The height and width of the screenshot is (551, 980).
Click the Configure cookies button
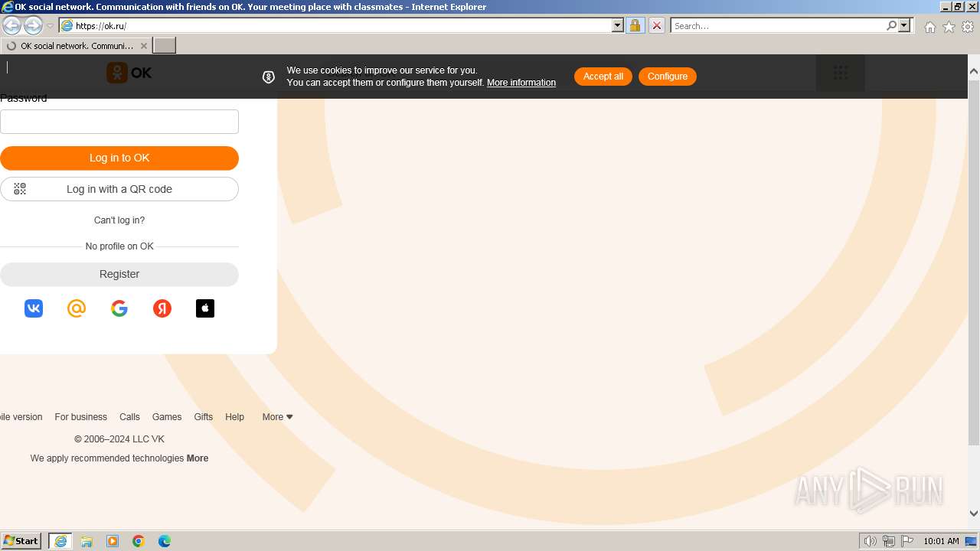coord(668,77)
